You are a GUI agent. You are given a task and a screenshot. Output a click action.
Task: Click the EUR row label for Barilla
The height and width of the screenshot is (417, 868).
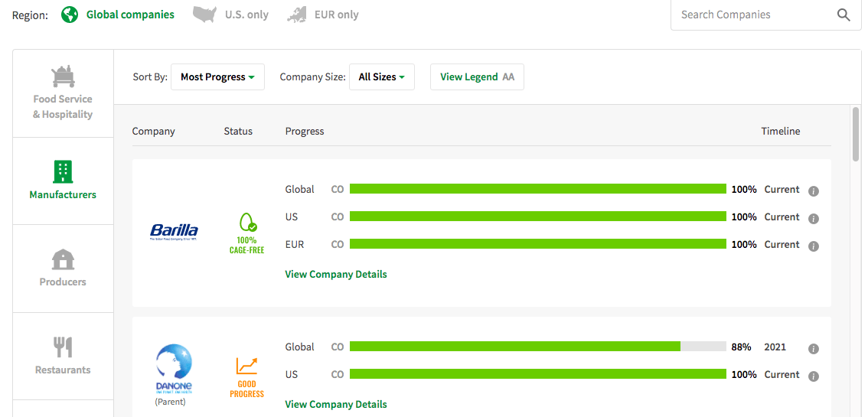(x=295, y=244)
